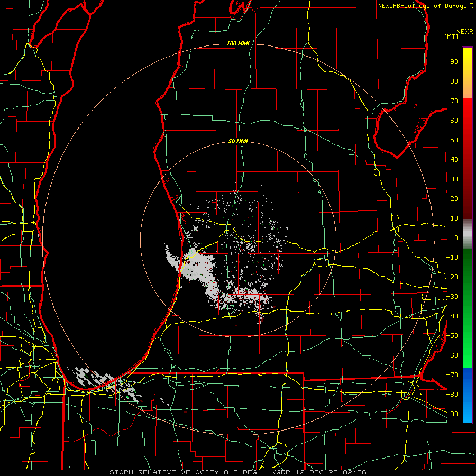This screenshot has height=476, width=476.
Task: Click the -10 value on the velocity scale
Action: [452, 258]
